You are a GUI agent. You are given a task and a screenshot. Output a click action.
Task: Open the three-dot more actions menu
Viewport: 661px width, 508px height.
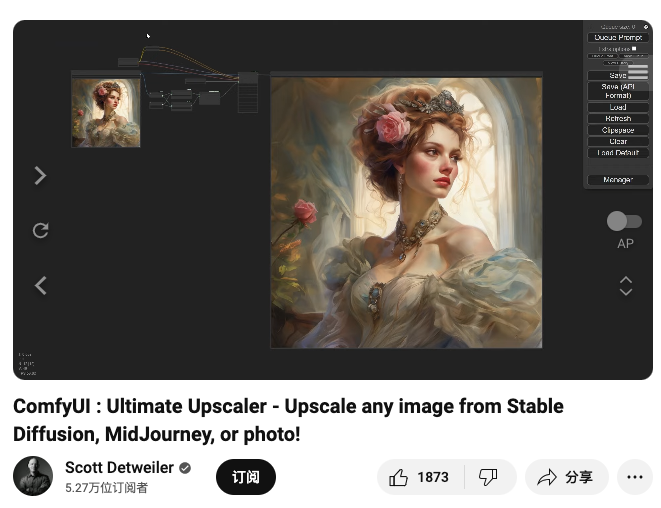(635, 477)
